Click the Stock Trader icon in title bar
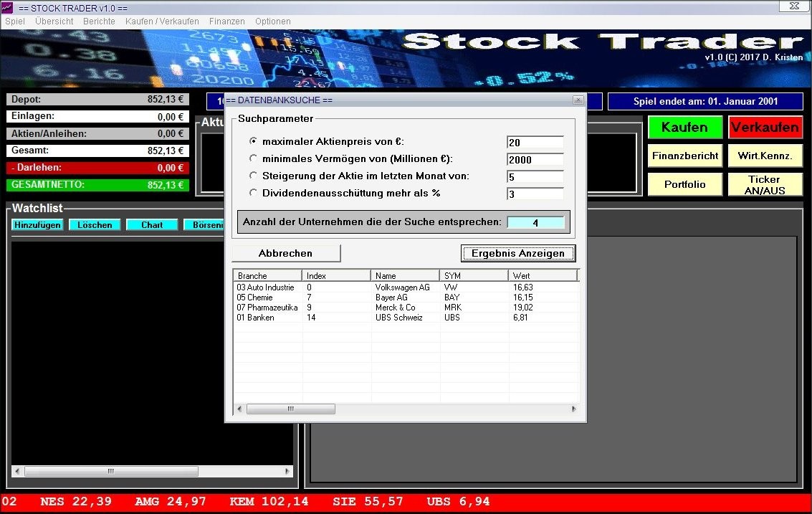Image resolution: width=812 pixels, height=514 pixels. 7,8
